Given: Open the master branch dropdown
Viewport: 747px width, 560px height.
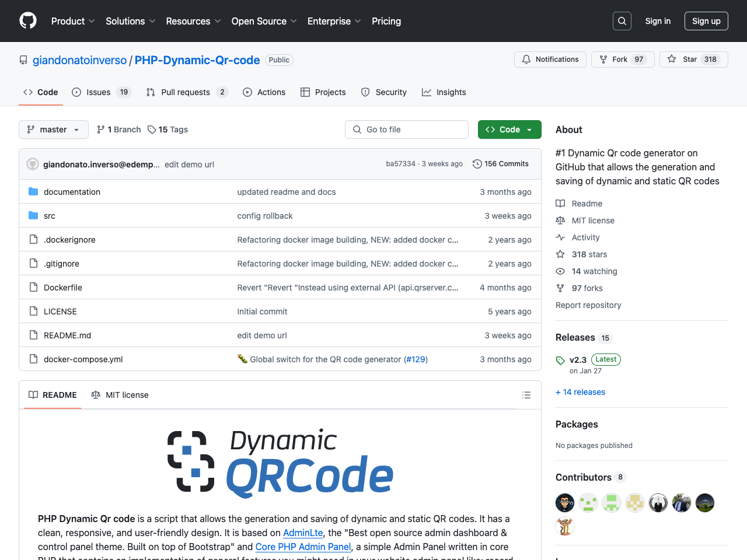Looking at the screenshot, I should click(54, 129).
